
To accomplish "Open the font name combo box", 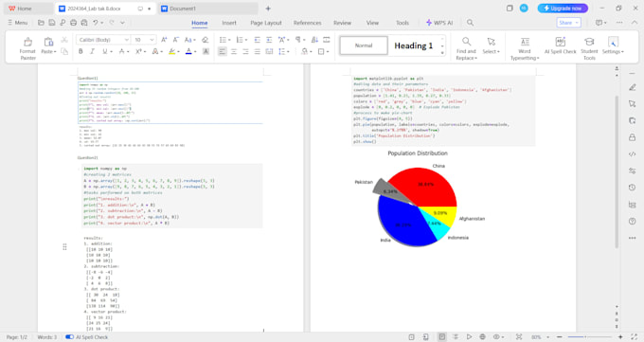I will click(x=103, y=40).
